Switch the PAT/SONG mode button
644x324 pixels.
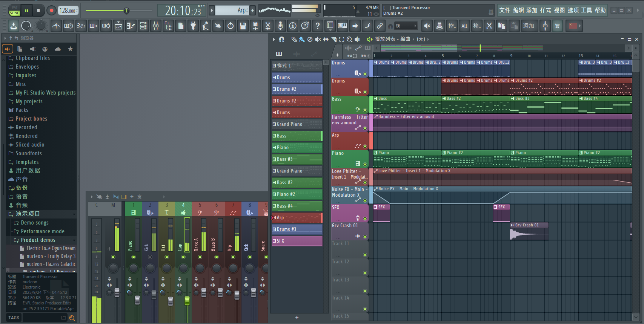click(14, 11)
